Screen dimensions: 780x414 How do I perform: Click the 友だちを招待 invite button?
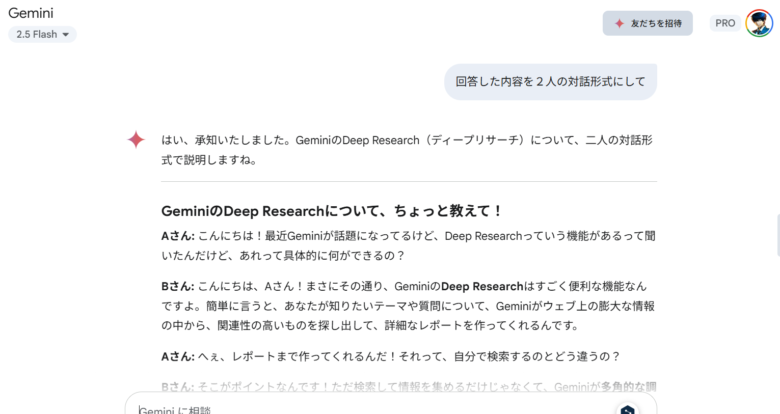point(648,23)
